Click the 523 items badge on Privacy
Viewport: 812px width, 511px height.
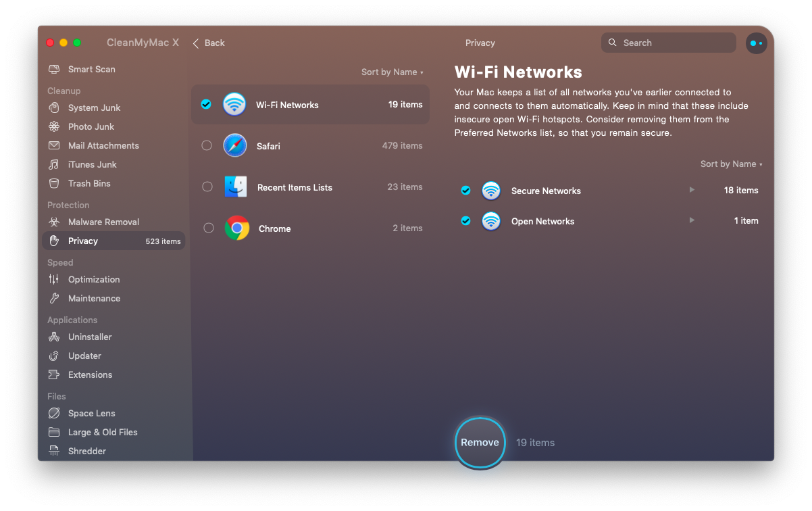tap(163, 241)
